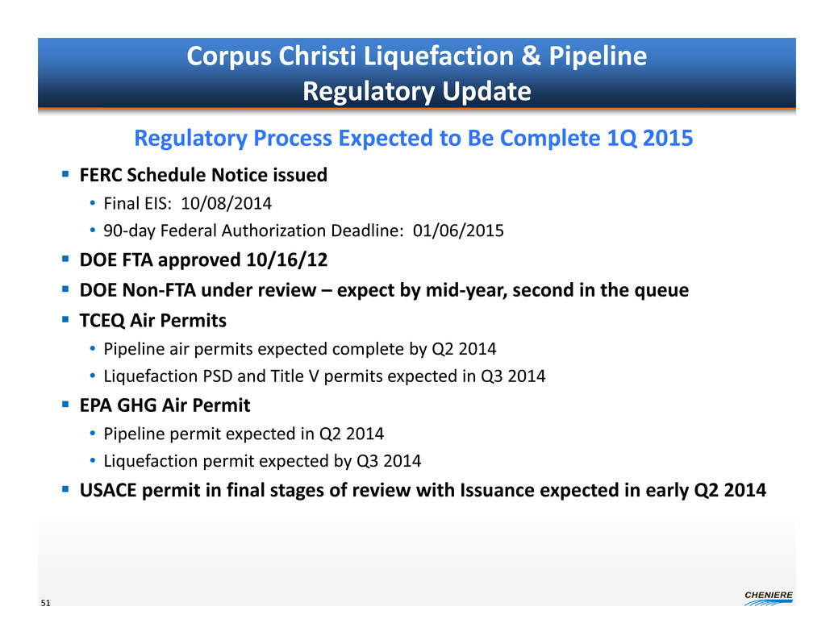Select the 'FERC Schedule Notice issued' heading
Viewport: 834px width, 644px height.
[x=203, y=174]
